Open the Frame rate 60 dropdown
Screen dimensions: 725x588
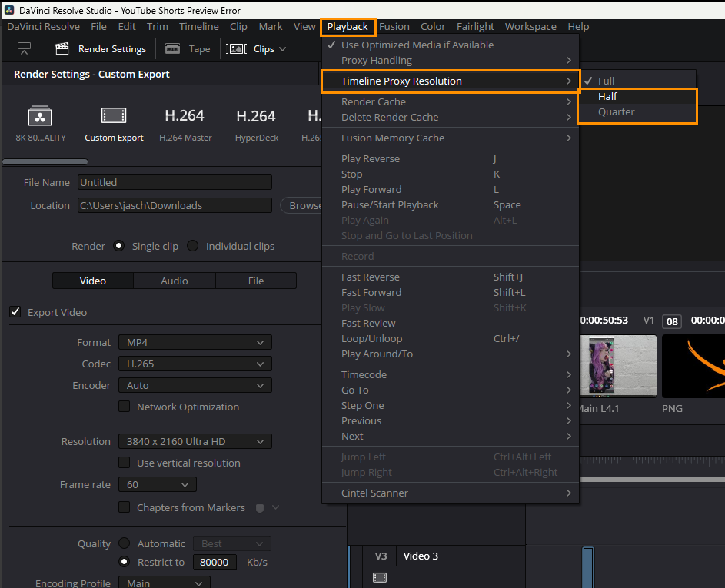[x=158, y=484]
